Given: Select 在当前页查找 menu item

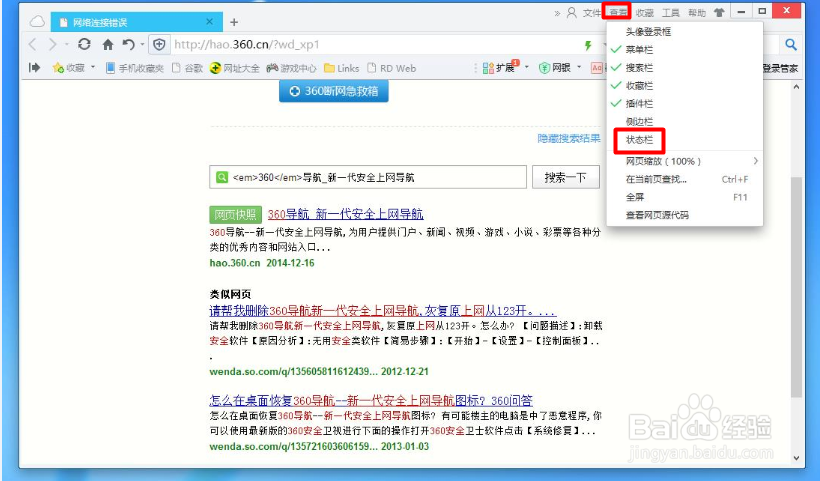Looking at the screenshot, I should point(685,179).
